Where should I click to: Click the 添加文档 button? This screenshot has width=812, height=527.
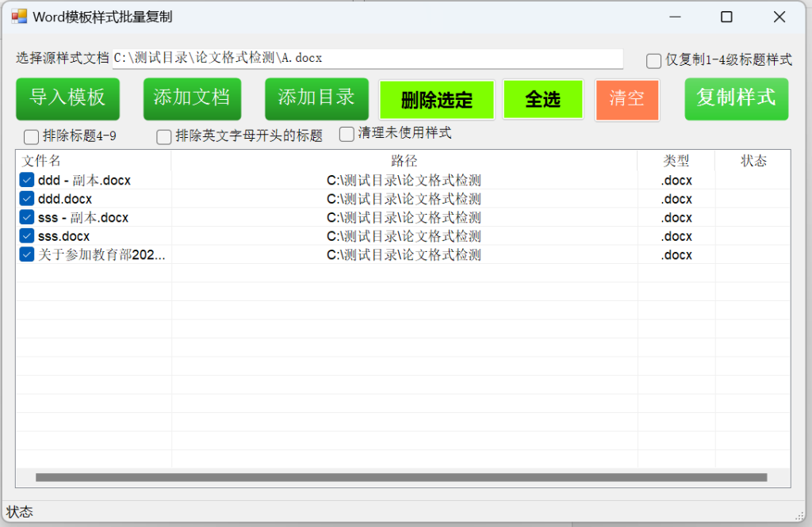(192, 99)
